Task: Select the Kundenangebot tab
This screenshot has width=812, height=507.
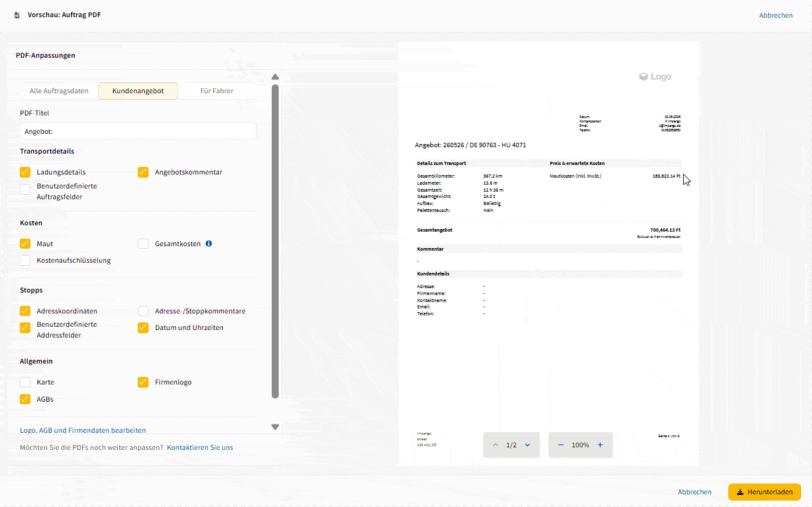Action: [138, 91]
